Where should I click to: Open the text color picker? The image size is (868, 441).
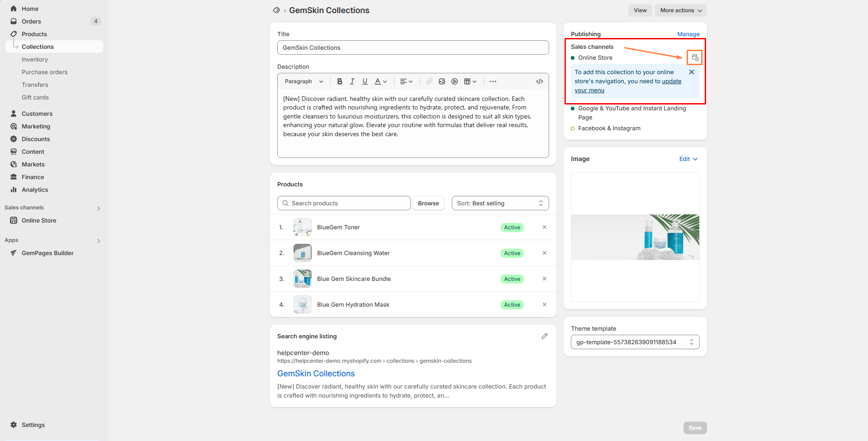(x=380, y=81)
